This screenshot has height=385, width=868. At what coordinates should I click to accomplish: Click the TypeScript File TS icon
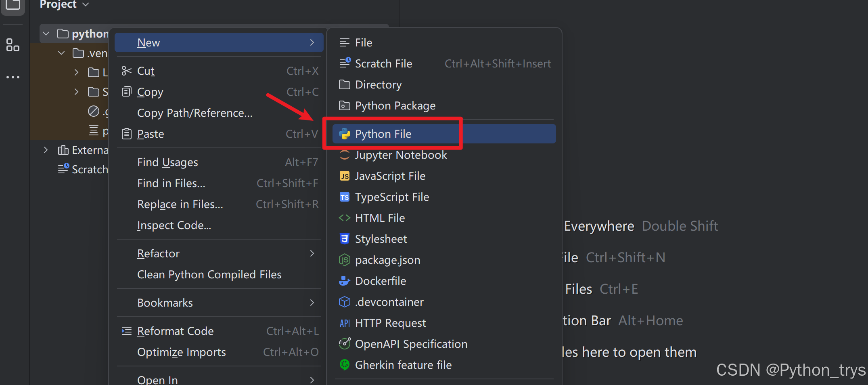click(345, 197)
